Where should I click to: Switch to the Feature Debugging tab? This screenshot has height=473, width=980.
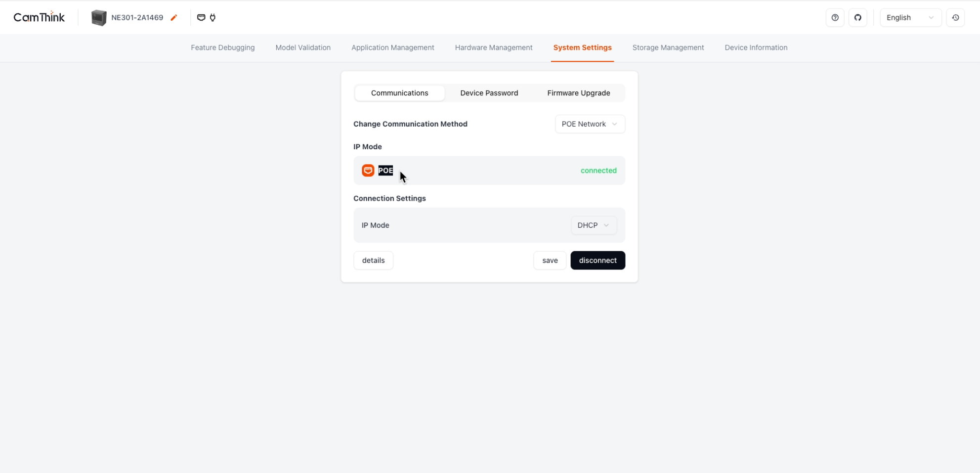223,48
